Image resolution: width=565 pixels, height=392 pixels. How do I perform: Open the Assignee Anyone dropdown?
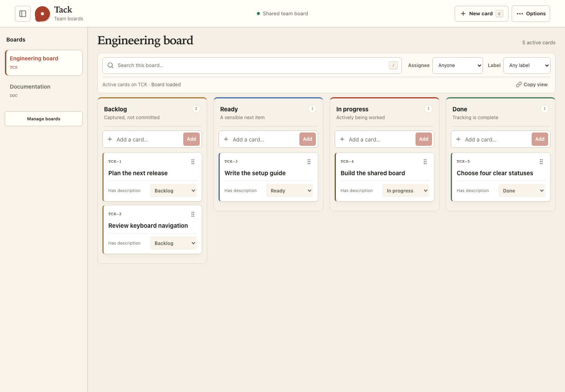pos(457,65)
